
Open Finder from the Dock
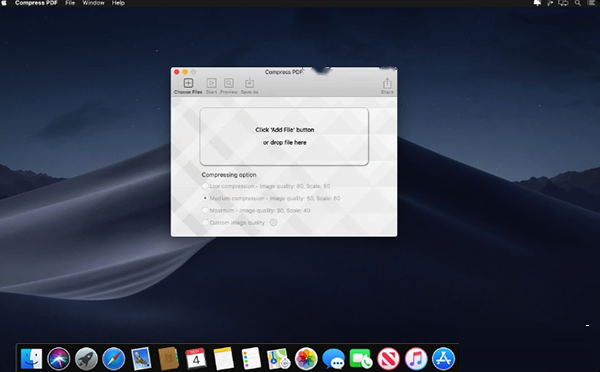coord(31,359)
